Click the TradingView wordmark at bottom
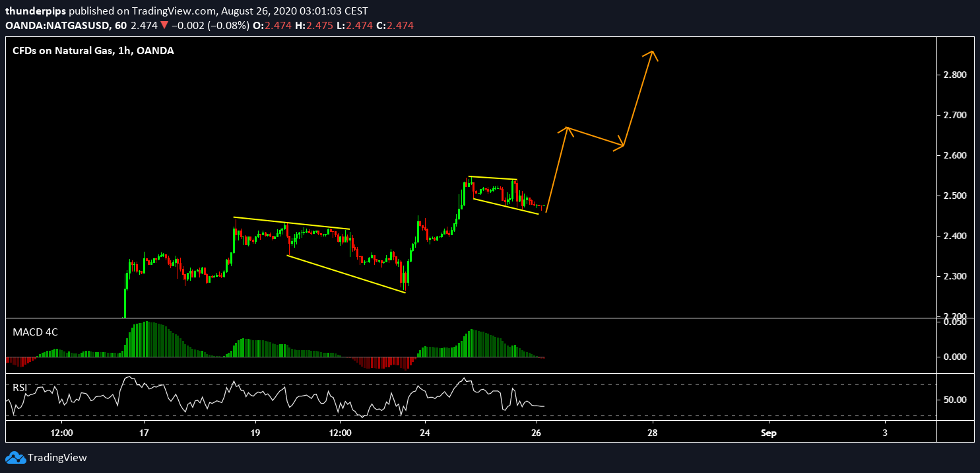 [x=57, y=458]
